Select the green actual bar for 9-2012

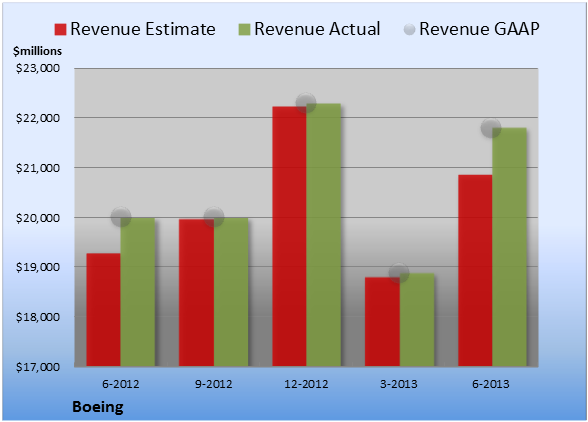231,292
